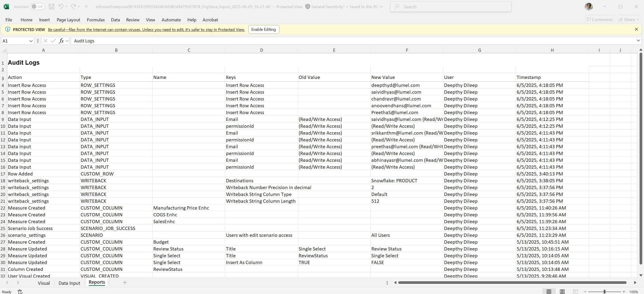Click the Save icon in title bar
Image resolution: width=644 pixels, height=294 pixels.
pos(52,7)
